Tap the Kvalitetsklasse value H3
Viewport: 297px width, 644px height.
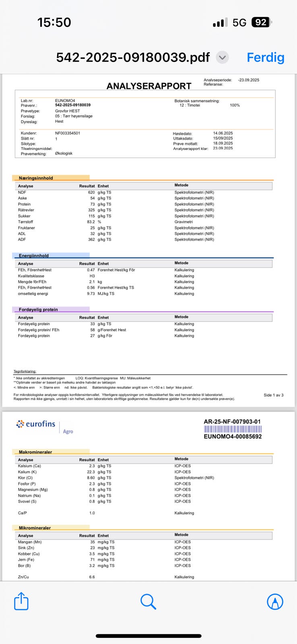coord(92,276)
